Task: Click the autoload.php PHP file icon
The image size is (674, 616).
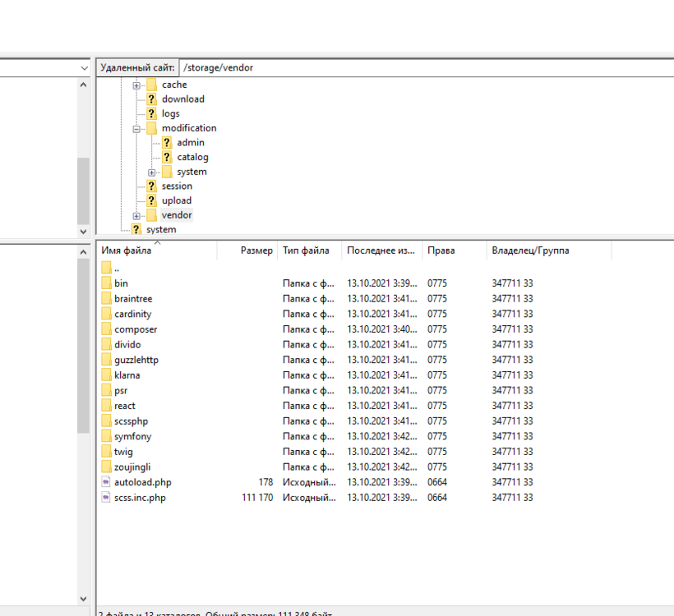Action: click(x=104, y=482)
